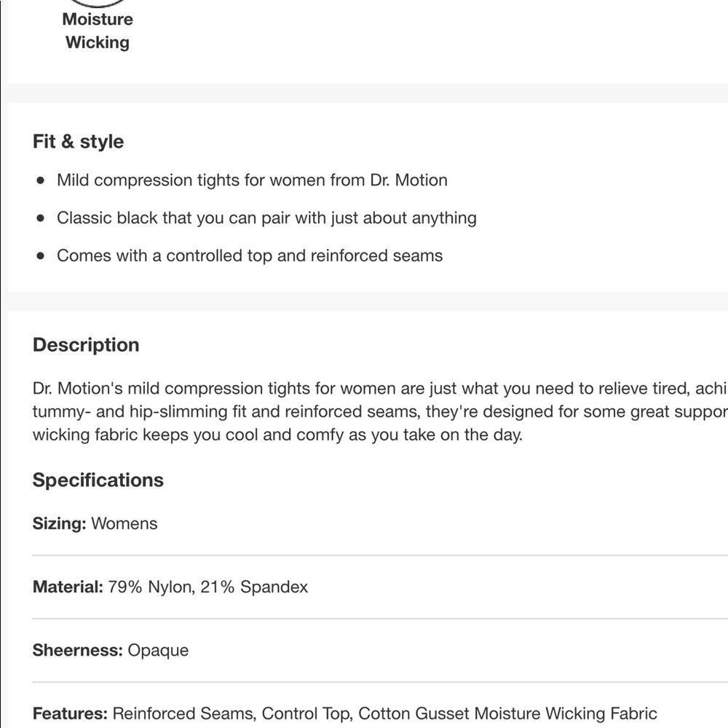Click the Sizing: Womens row
The width and height of the screenshot is (728, 728).
pos(380,523)
